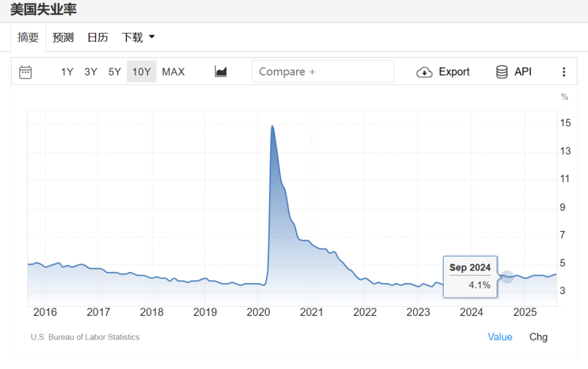Select the 5Y time range
Screen dimensions: 588x369
[x=114, y=72]
